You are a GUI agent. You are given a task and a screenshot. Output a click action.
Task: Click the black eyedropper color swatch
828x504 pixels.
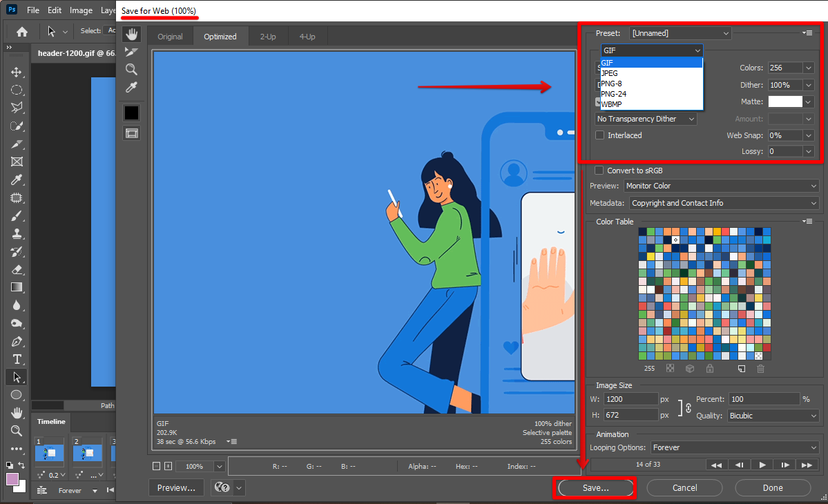[131, 113]
